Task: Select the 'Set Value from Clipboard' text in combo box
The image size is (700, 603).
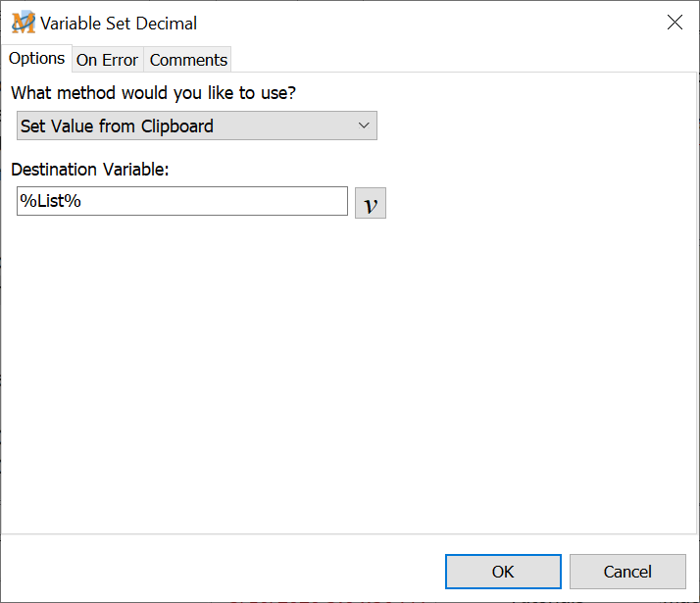Action: 117,126
